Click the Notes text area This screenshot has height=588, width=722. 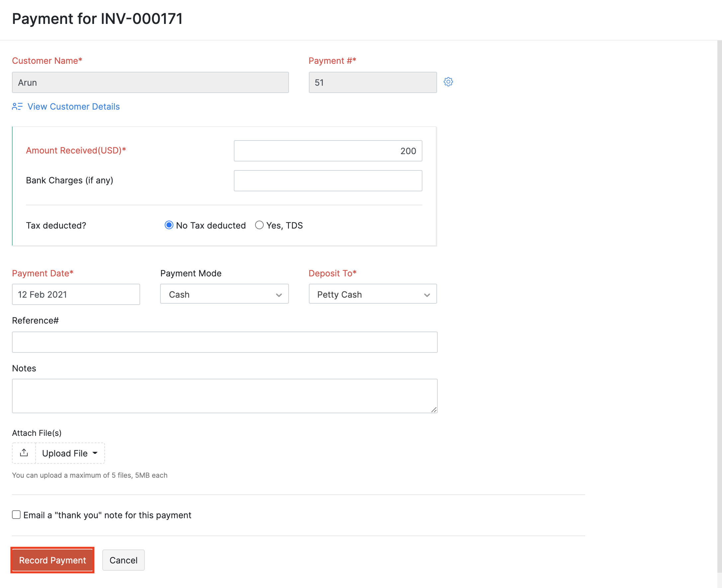click(225, 396)
